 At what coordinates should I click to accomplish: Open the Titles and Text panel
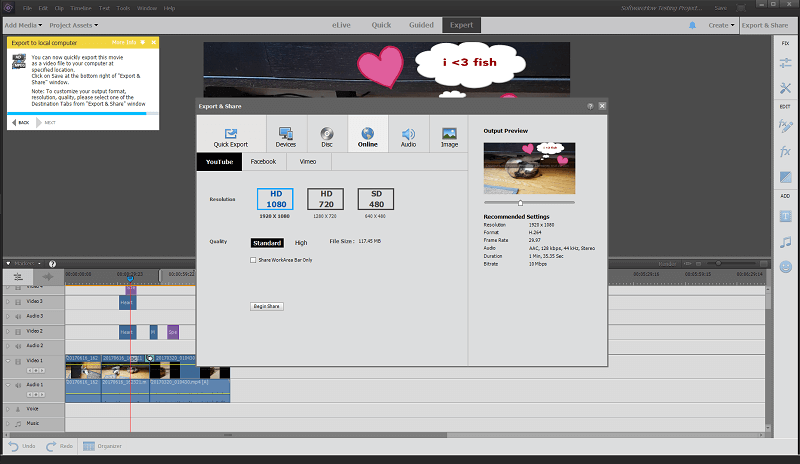point(785,216)
